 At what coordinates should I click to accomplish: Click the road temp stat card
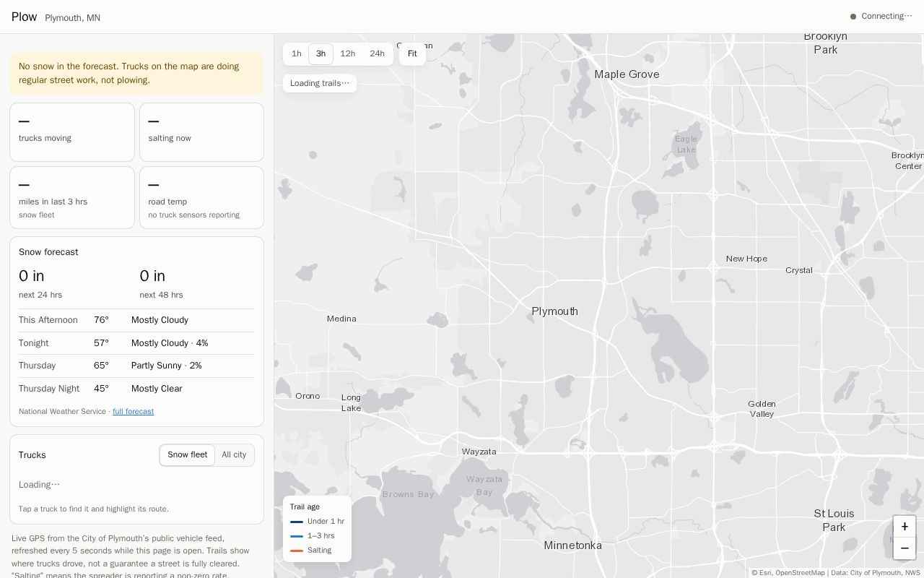click(201, 198)
